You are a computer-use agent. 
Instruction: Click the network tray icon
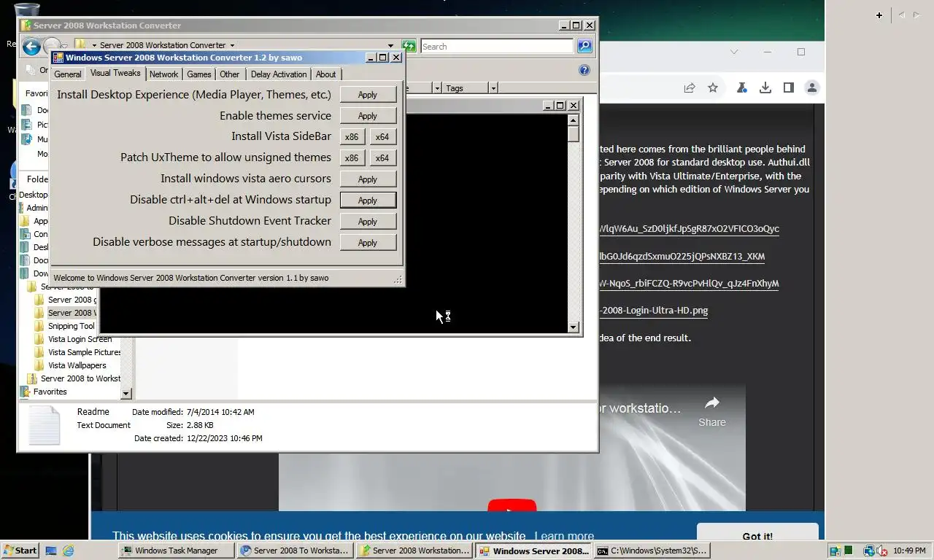pos(868,551)
